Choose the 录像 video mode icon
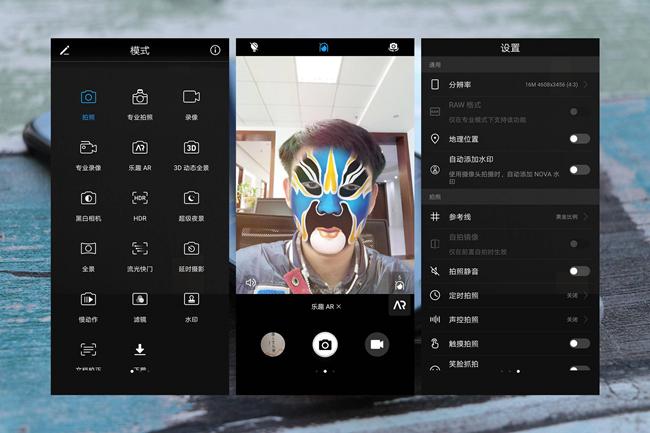Viewport: 650px width, 433px height. (192, 97)
